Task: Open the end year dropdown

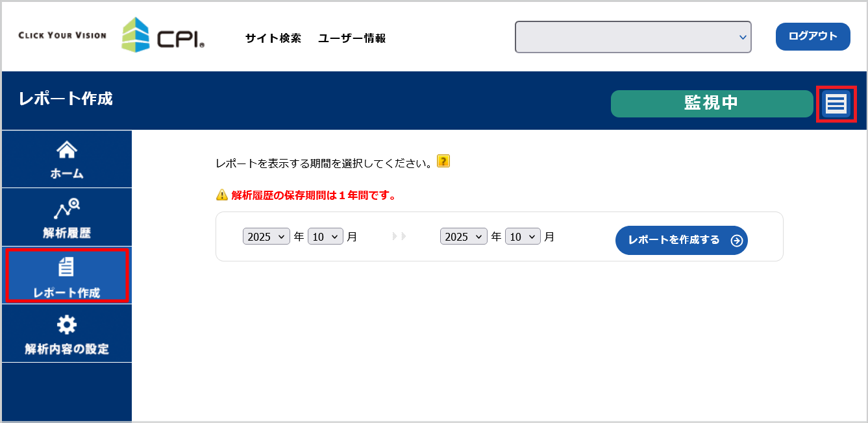Action: click(464, 237)
